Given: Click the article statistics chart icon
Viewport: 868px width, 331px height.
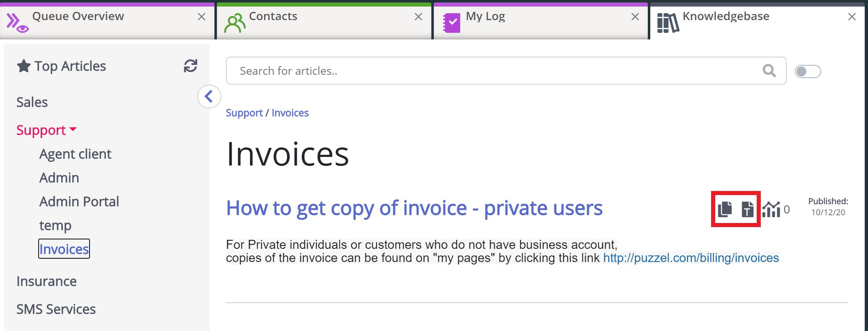Looking at the screenshot, I should click(771, 209).
